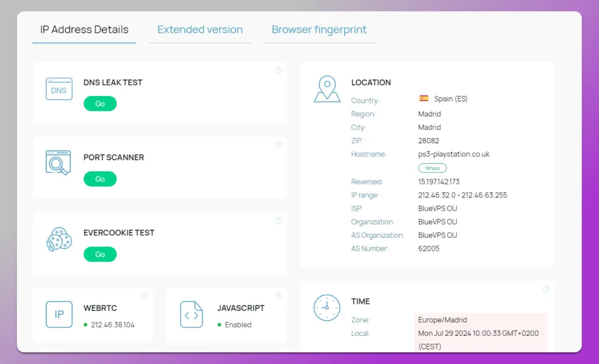Select the time zone Europe/Madrid
This screenshot has height=364, width=599.
[x=442, y=320]
